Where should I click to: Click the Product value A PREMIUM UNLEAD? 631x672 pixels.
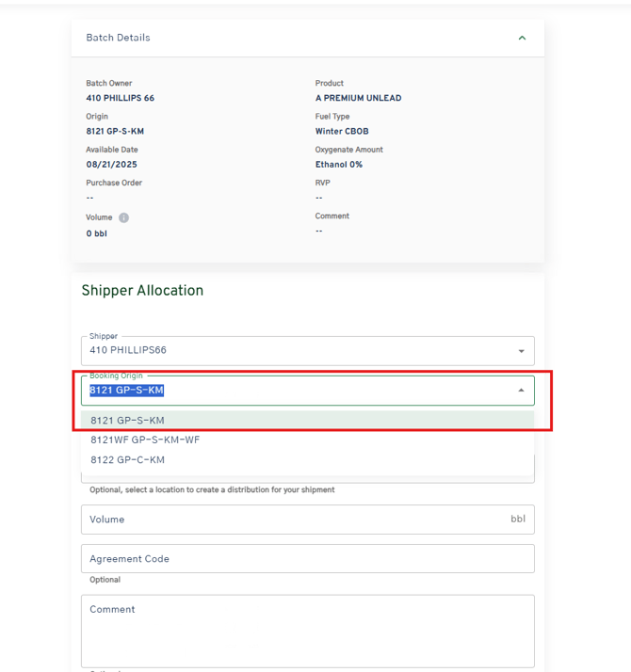point(358,99)
